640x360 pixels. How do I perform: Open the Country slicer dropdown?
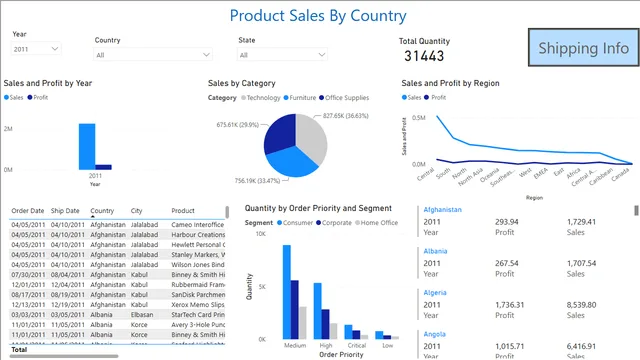click(x=153, y=55)
